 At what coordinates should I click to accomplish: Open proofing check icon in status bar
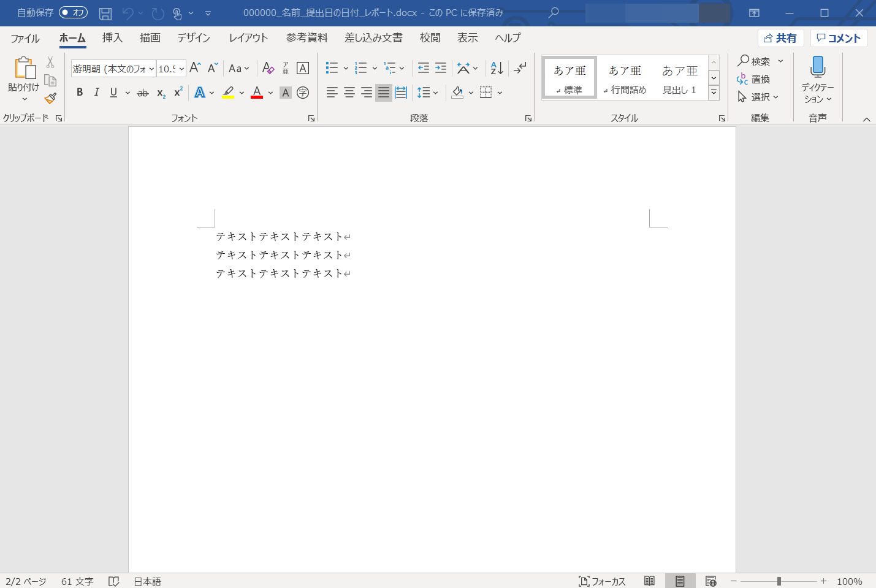pos(113,581)
